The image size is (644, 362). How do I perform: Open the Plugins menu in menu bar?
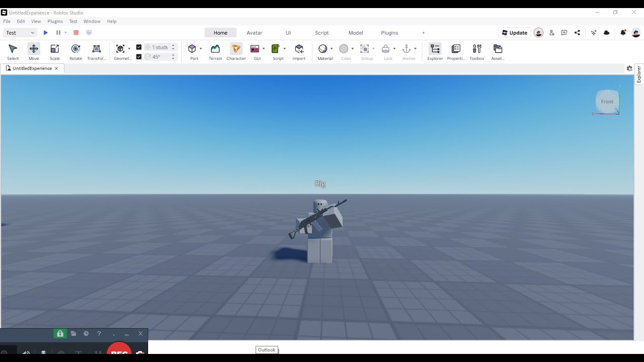click(55, 21)
